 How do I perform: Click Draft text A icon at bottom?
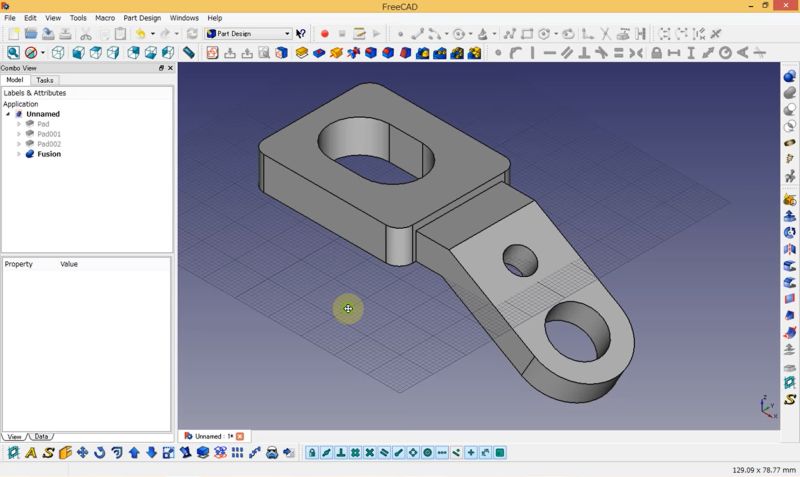[x=31, y=453]
